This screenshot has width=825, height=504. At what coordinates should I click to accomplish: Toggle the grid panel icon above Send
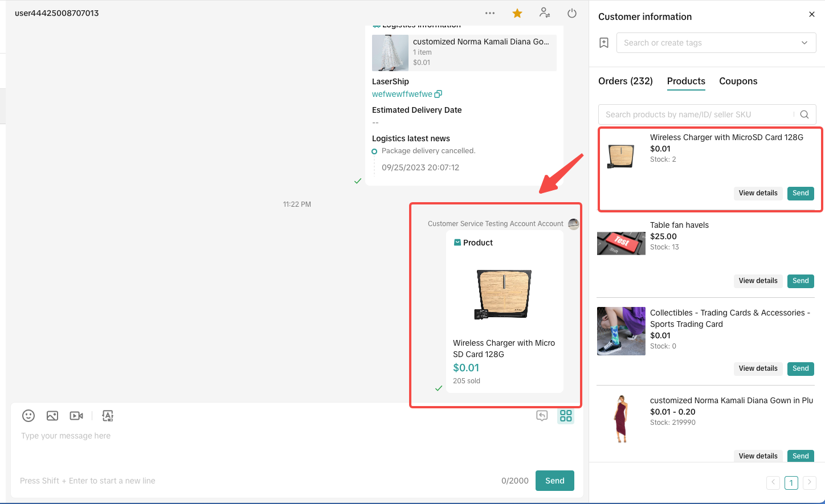coord(566,416)
